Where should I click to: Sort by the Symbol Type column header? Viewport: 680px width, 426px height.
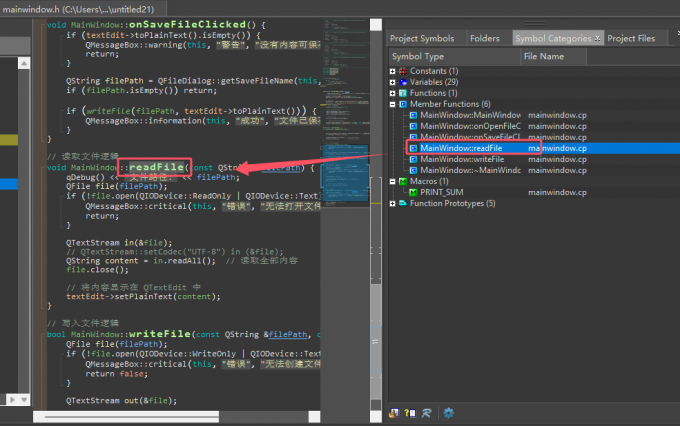click(x=454, y=56)
